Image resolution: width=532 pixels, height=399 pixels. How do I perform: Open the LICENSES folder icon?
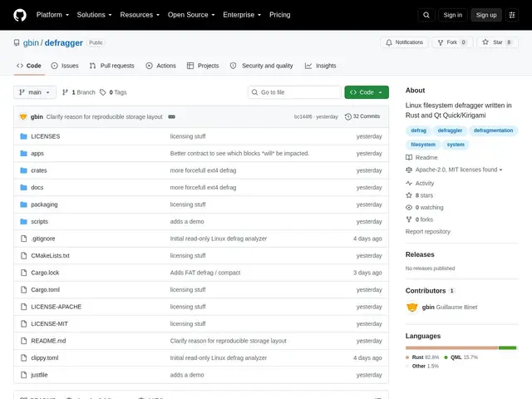click(x=23, y=136)
